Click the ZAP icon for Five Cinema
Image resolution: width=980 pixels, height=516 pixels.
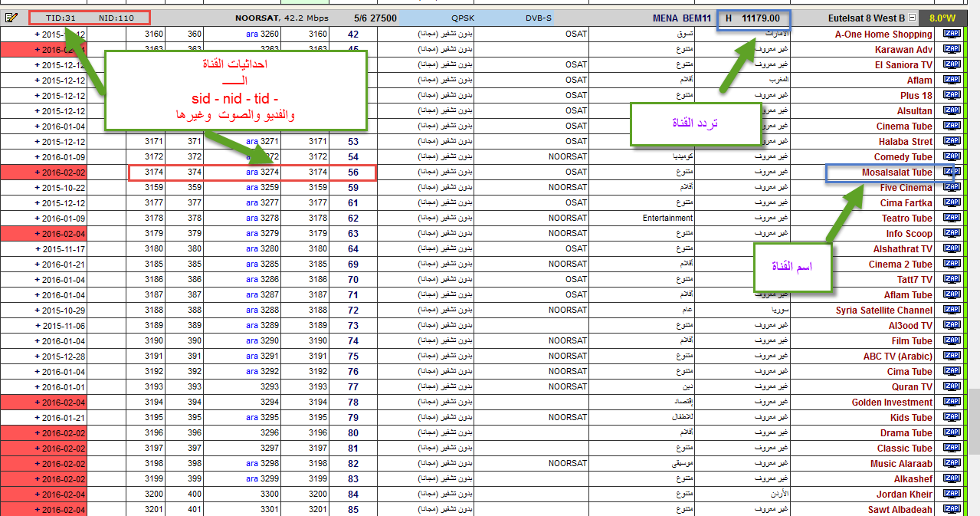pos(951,187)
